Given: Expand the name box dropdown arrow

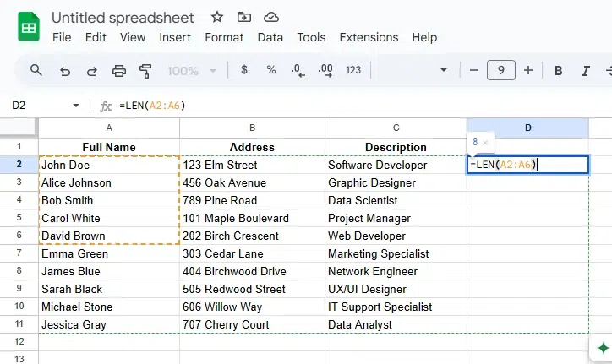Looking at the screenshot, I should click(x=76, y=106).
